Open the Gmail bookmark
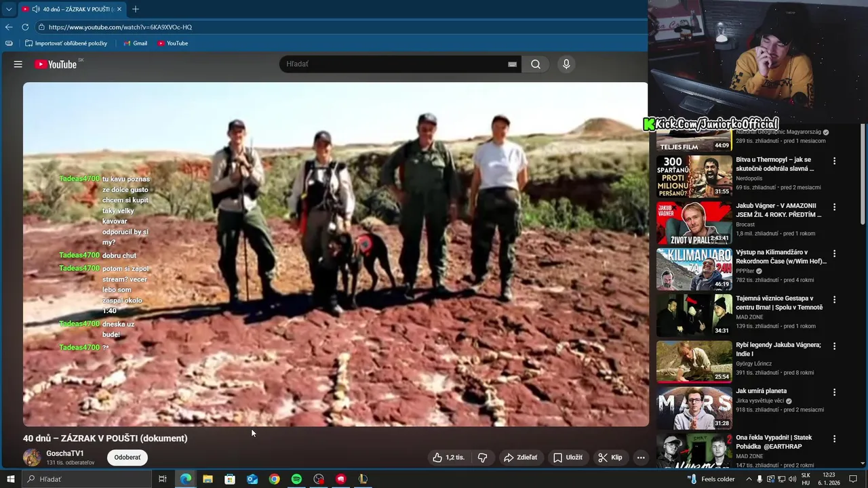Screen dimensions: 868x488 tap(136, 43)
